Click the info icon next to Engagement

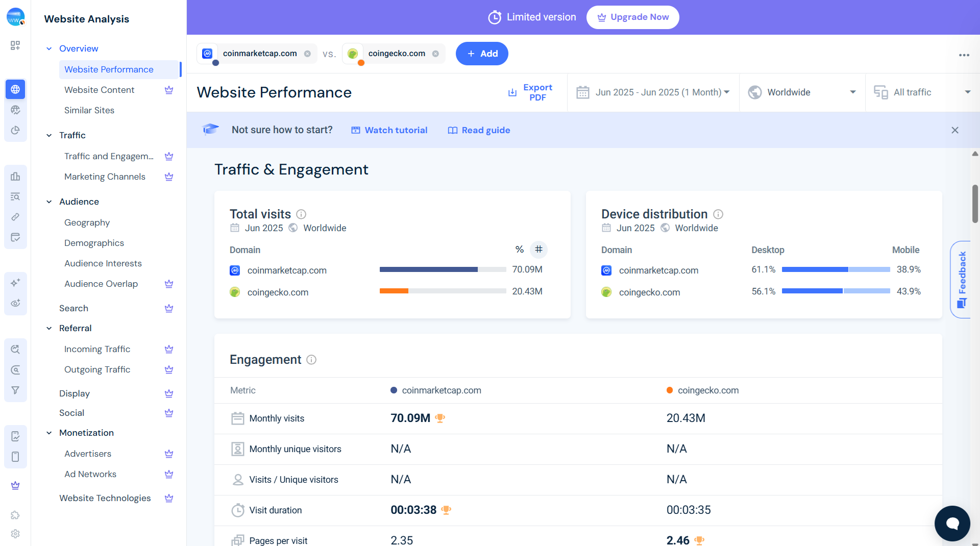(x=311, y=360)
